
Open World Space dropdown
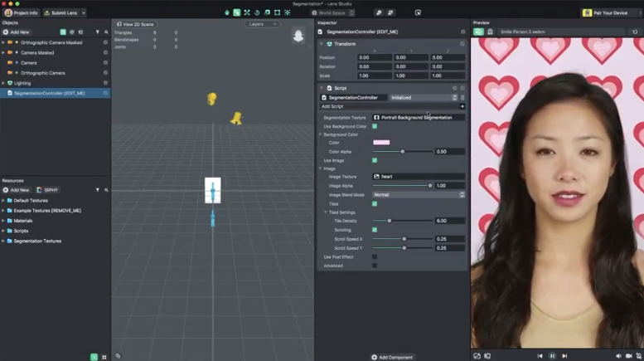click(x=332, y=12)
